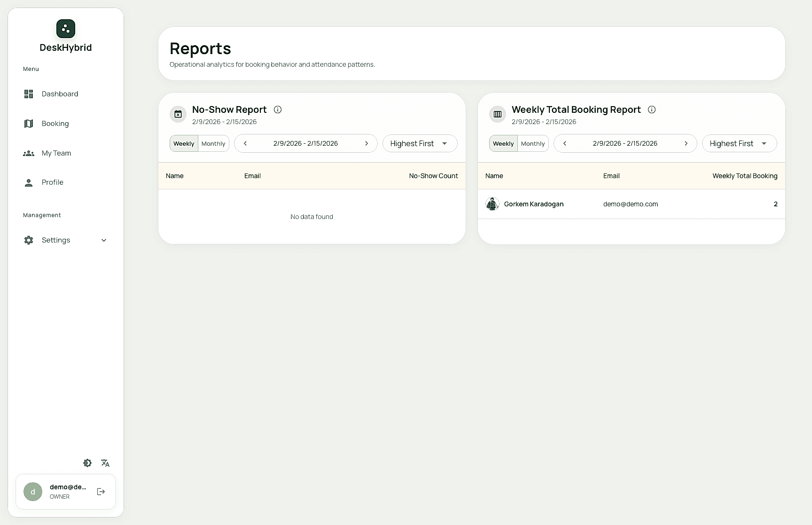The image size is (812, 525).
Task: Select Weekly view in No-Show Report
Action: click(183, 143)
